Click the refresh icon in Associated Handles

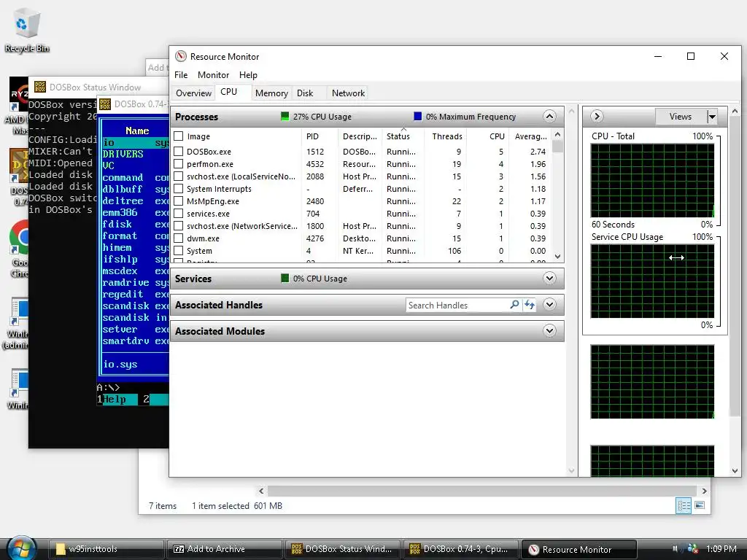click(530, 305)
